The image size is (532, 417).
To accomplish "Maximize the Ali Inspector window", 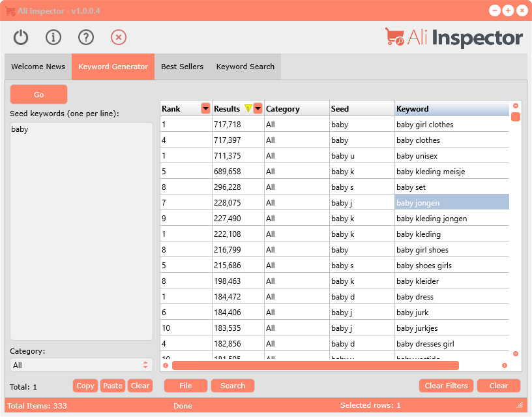I will coord(508,10).
